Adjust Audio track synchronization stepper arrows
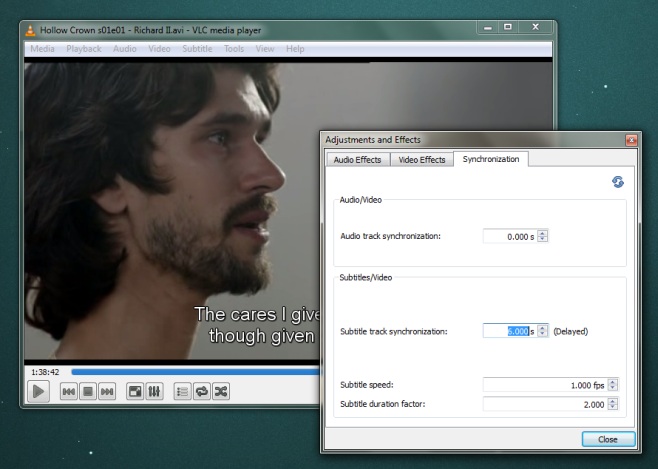 point(543,236)
